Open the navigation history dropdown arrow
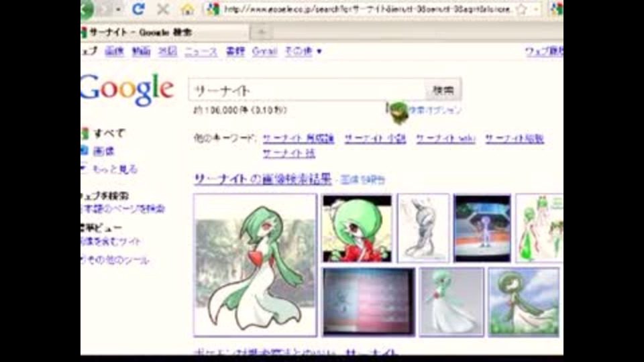The image size is (644, 362). 118,9
